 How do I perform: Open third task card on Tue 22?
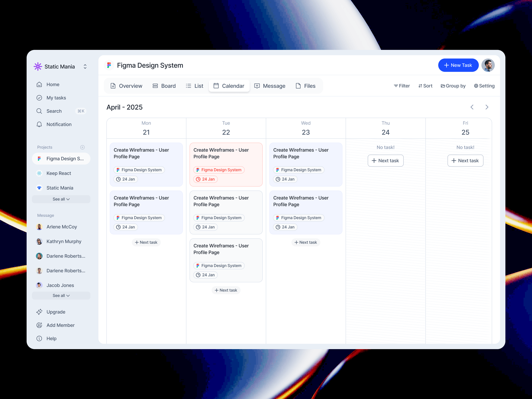tap(226, 260)
